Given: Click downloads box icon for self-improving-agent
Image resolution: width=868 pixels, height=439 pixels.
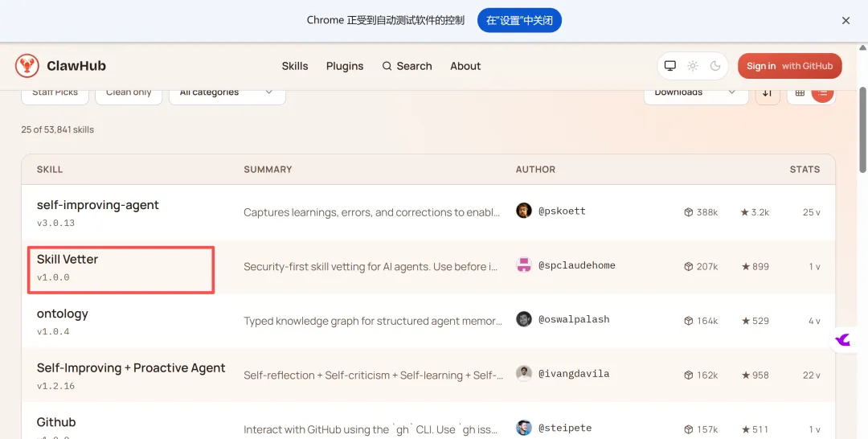Looking at the screenshot, I should (689, 212).
